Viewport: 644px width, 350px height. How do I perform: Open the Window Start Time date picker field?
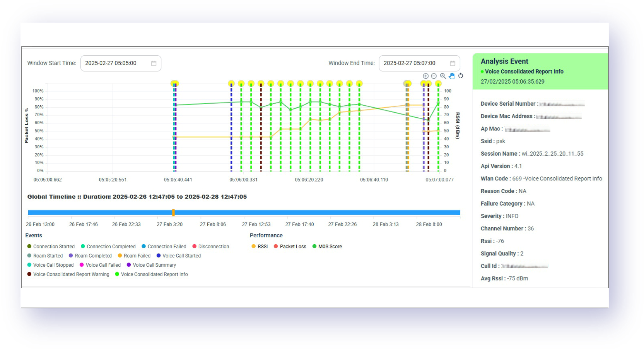coord(116,63)
